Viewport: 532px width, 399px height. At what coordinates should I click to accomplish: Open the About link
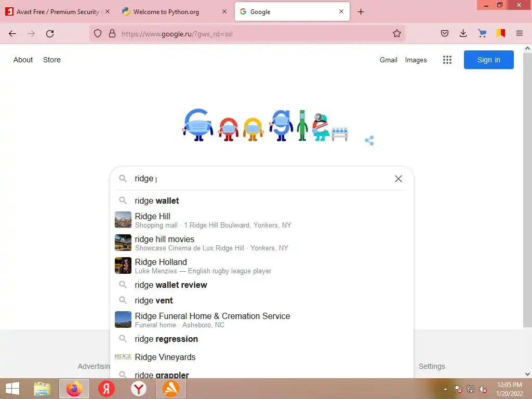click(x=23, y=60)
